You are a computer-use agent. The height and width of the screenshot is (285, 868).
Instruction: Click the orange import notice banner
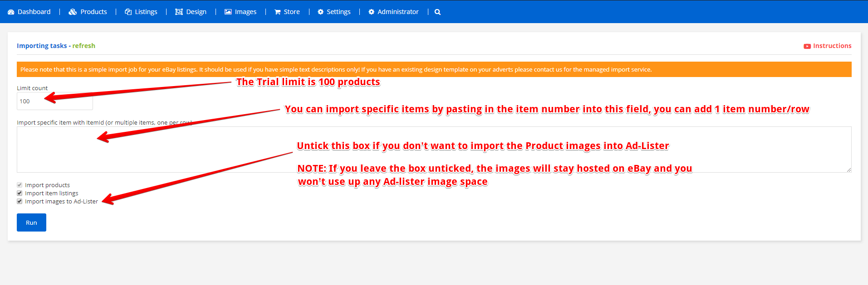point(434,69)
